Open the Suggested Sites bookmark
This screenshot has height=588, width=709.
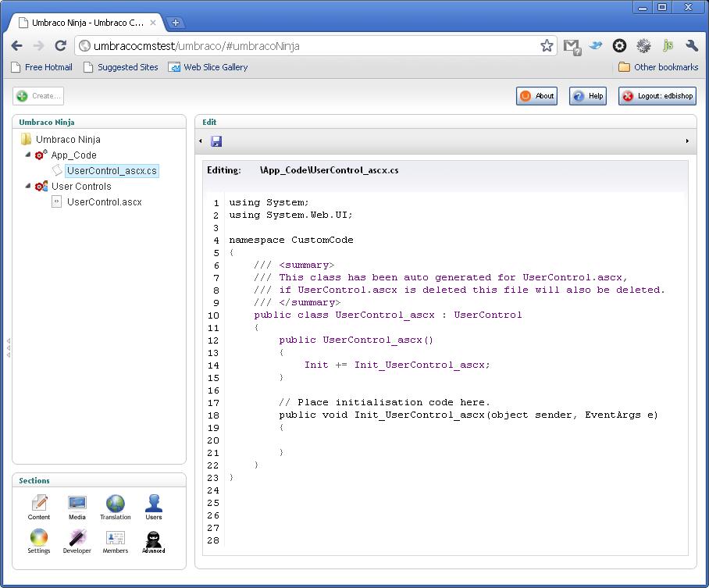click(x=121, y=67)
